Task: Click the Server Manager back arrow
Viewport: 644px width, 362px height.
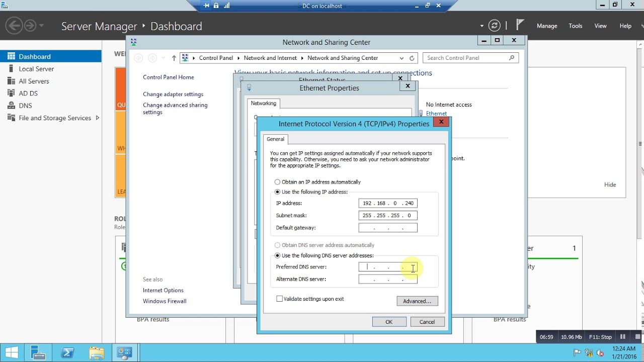Action: [14, 26]
